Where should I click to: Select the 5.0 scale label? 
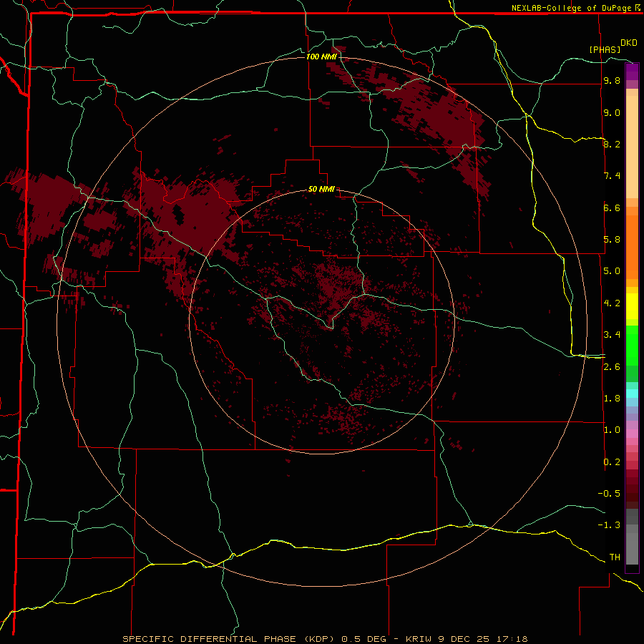pos(612,271)
